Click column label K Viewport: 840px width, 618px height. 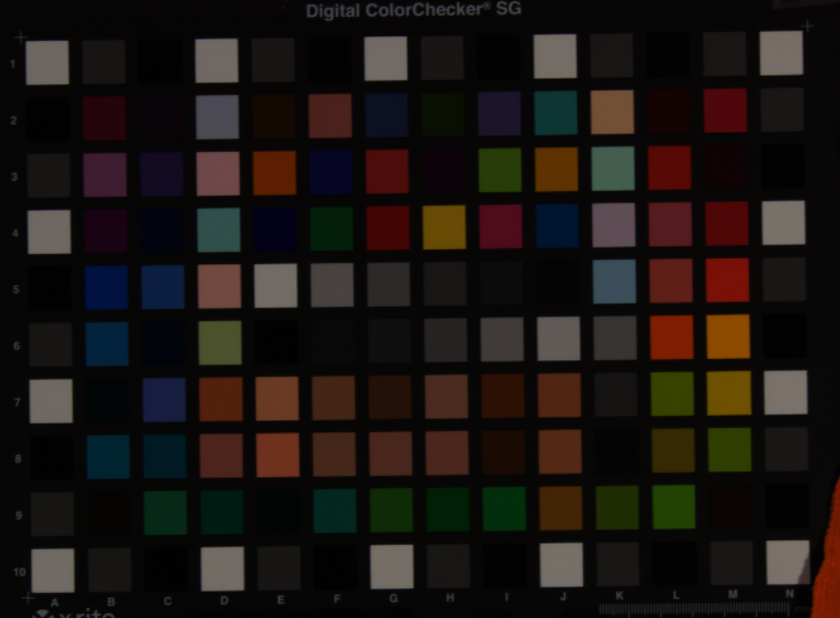tap(619, 595)
